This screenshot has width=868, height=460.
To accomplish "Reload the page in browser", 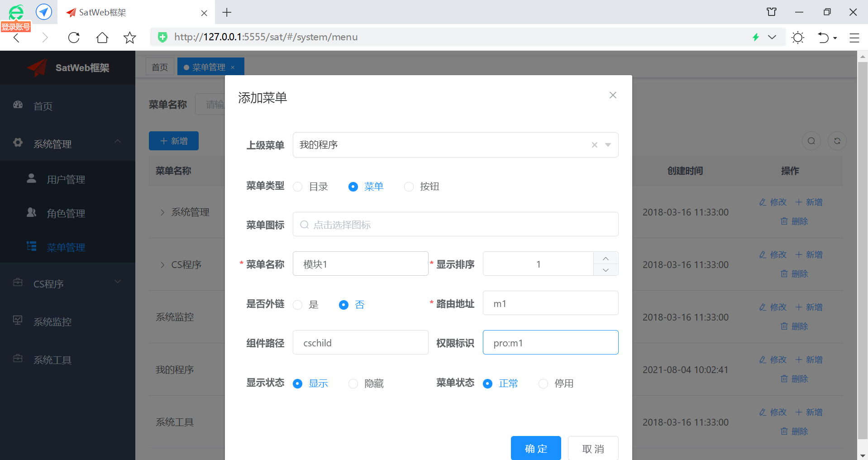I will point(74,37).
